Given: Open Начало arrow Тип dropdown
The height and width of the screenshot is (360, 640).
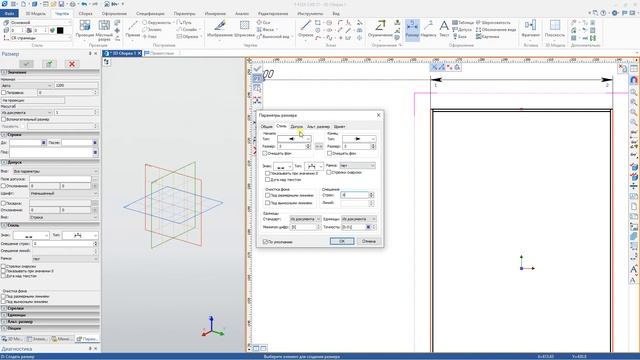Looking at the screenshot, I should pos(294,139).
